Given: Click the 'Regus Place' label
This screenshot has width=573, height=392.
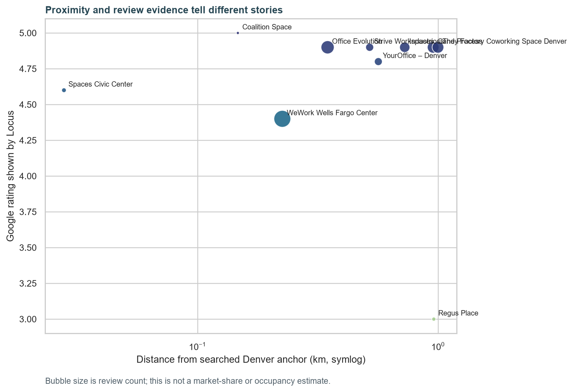Looking at the screenshot, I should [x=458, y=313].
